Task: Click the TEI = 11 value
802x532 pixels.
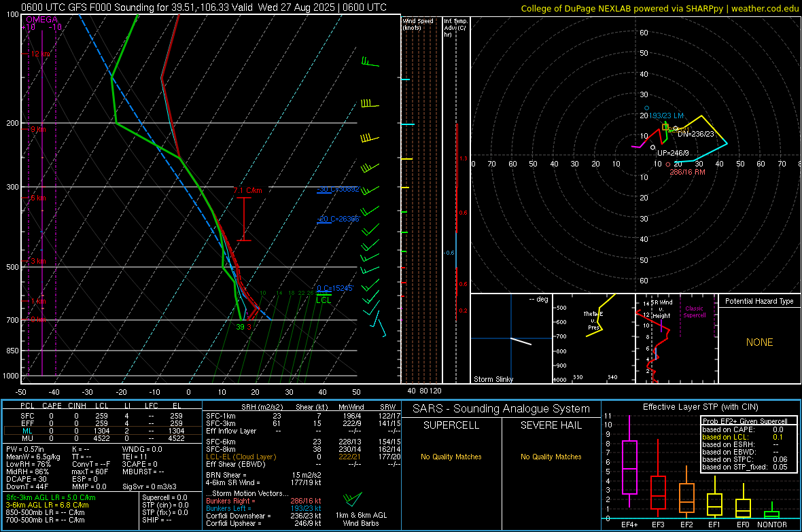Action: [x=135, y=457]
